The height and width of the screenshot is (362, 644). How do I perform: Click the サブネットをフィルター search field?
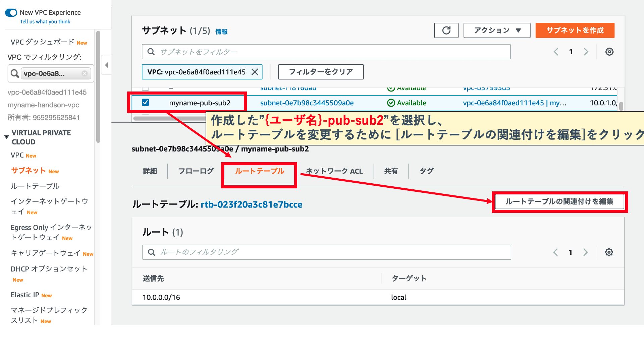coord(326,52)
